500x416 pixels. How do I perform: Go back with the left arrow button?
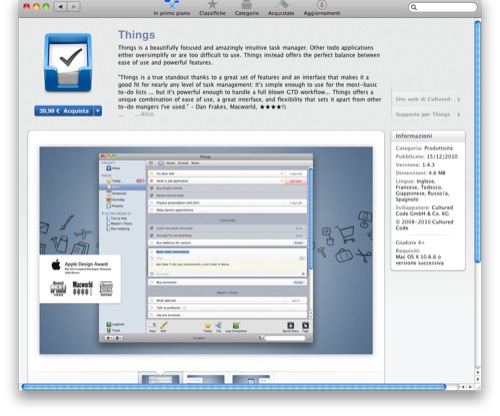[x=61, y=6]
